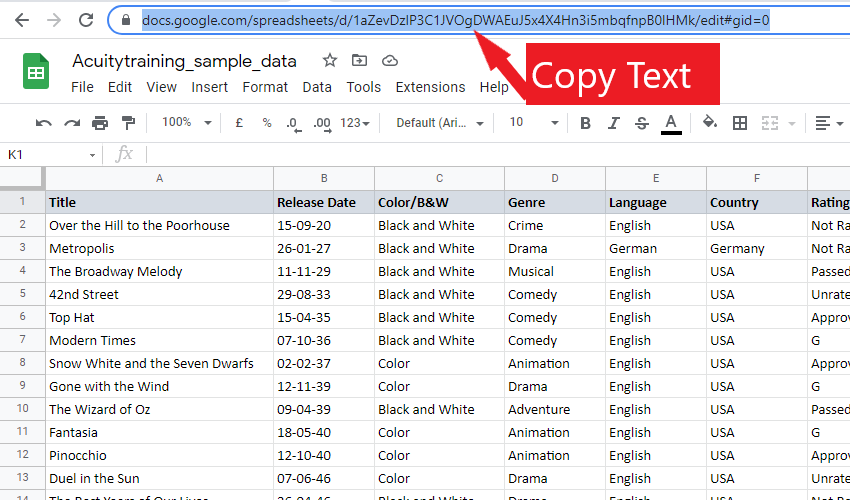Open horizontal align dropdown
This screenshot has height=500, width=850.
829,123
